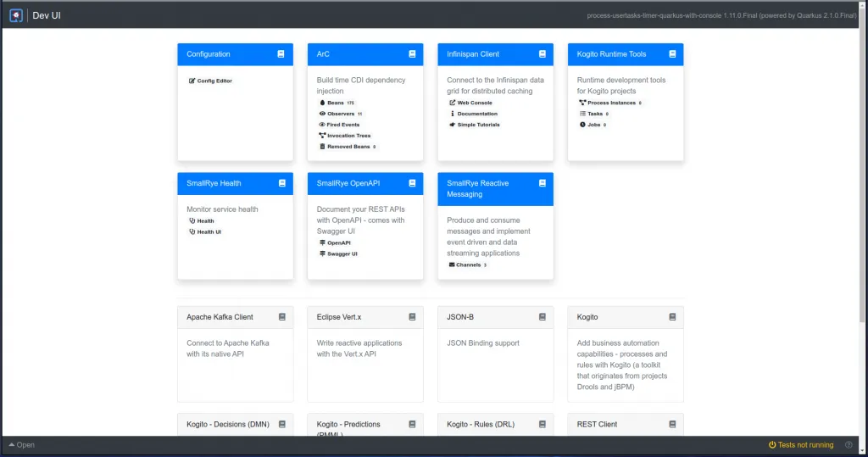Open guide icon on Kogito - Rules (DRL) card
868x457 pixels.
point(542,424)
